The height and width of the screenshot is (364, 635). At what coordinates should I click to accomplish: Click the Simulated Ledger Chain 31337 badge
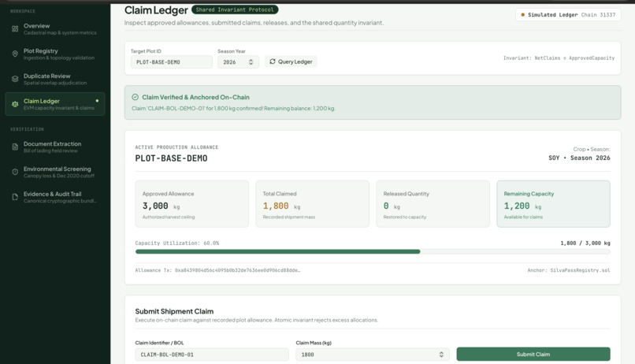point(568,15)
